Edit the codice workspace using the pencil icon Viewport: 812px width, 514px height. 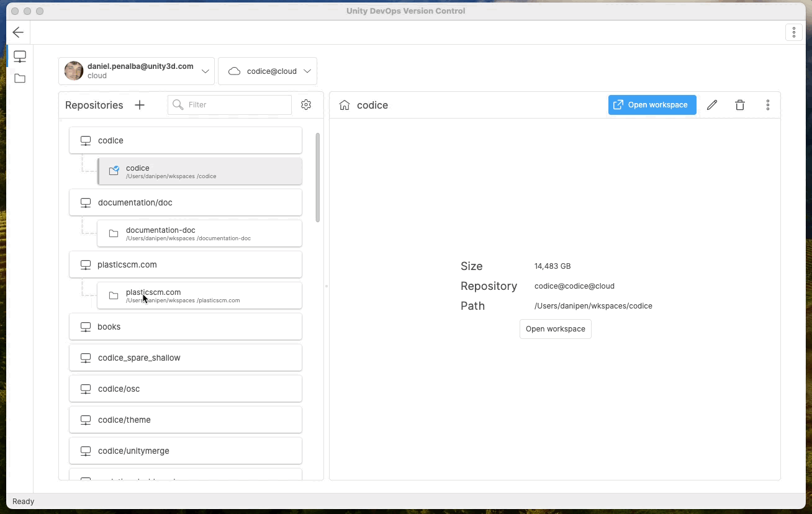[x=711, y=104]
